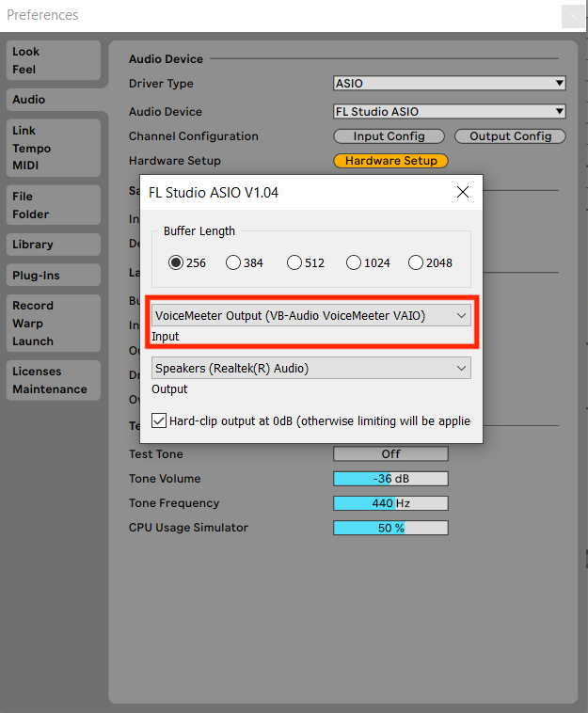
Task: Click the Tone Volume slider
Action: tap(390, 479)
